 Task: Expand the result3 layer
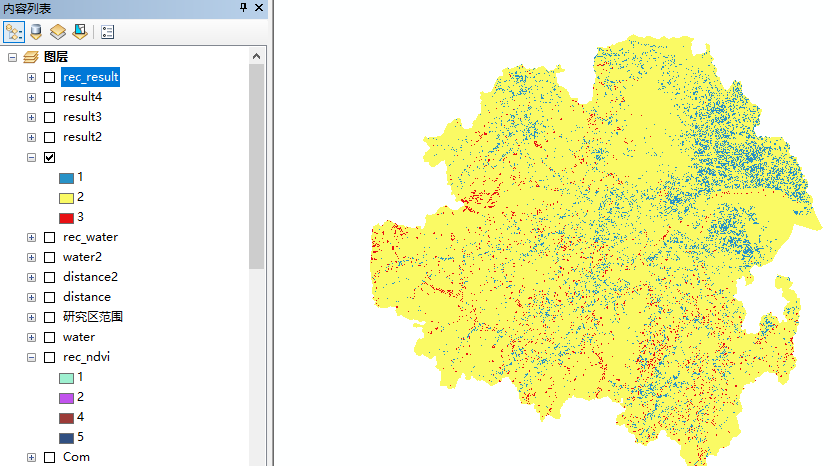point(31,117)
